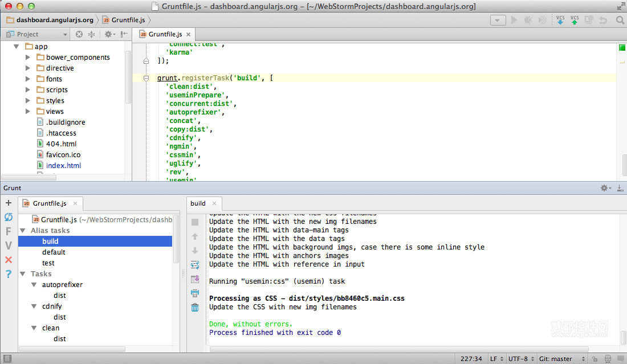Open the LF line separator selector
Image resolution: width=627 pixels, height=364 pixels.
coord(496,359)
